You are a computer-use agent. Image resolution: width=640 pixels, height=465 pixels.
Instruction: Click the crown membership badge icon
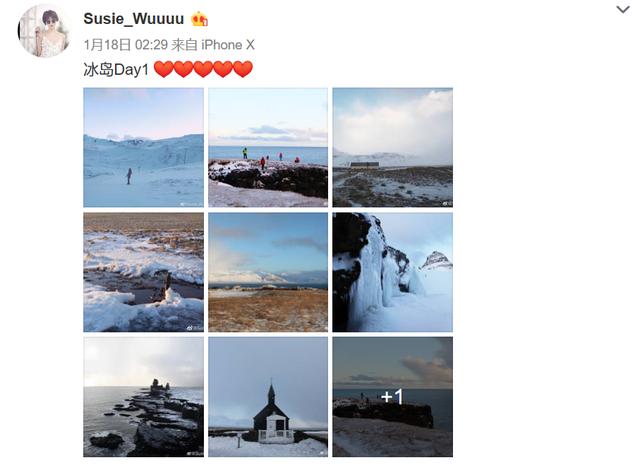pyautogui.click(x=200, y=19)
